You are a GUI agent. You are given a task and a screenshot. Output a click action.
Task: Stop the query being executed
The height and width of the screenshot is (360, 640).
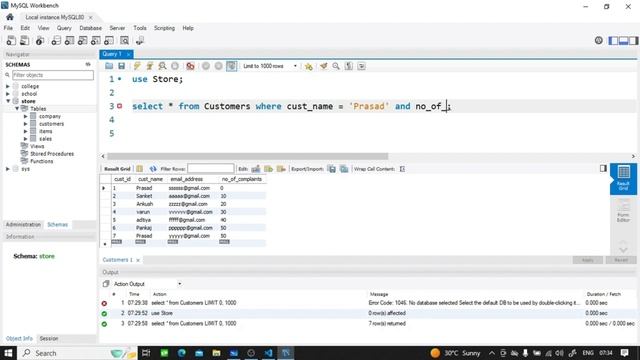point(175,66)
